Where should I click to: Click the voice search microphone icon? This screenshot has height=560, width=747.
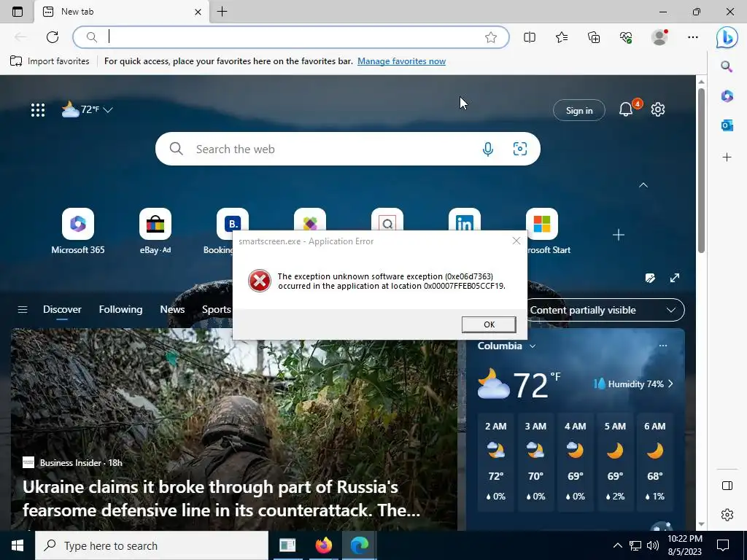pos(488,149)
